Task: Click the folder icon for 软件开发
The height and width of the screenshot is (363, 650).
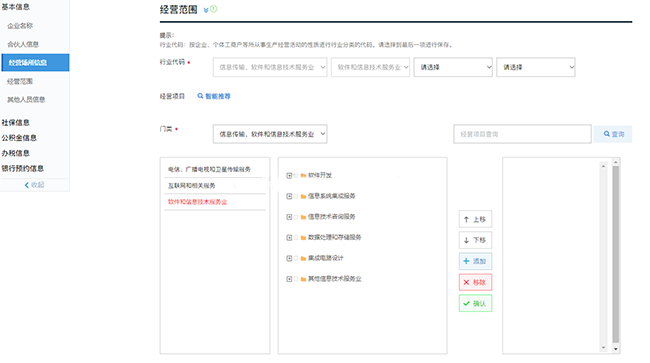Action: [303, 175]
